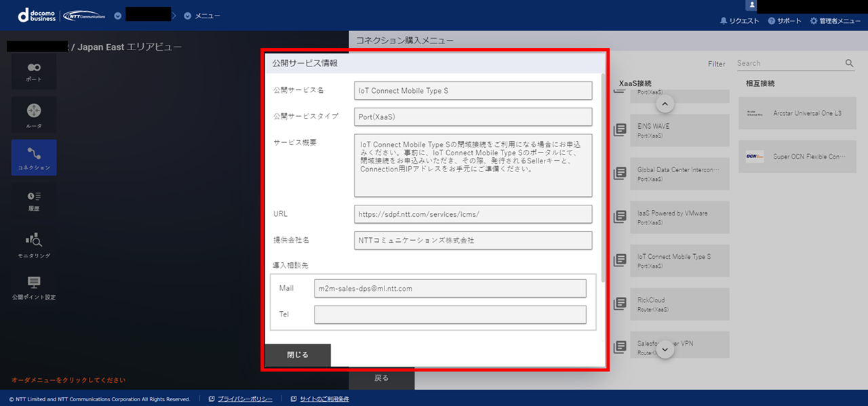
Task: Click the dialog vertical scrollbar
Action: click(604, 176)
